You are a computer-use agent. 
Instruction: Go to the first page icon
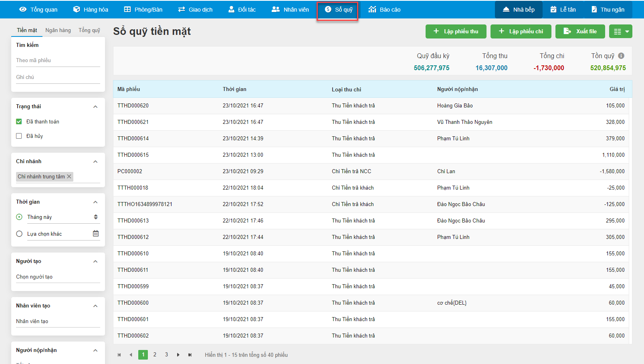tap(119, 355)
